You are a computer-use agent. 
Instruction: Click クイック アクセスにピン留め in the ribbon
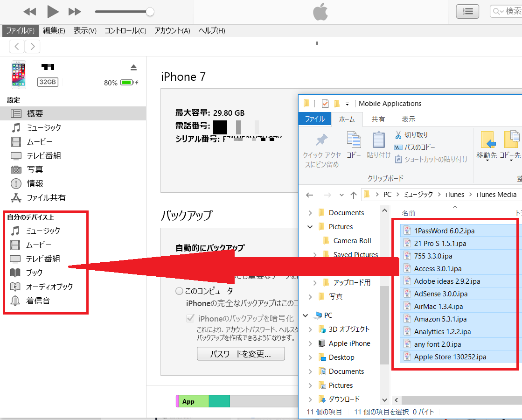click(321, 150)
